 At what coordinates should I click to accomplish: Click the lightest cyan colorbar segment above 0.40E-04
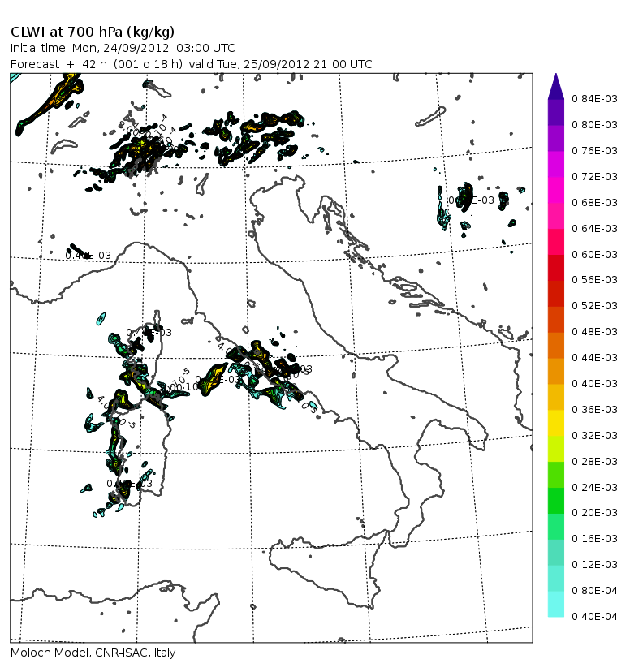[555, 604]
